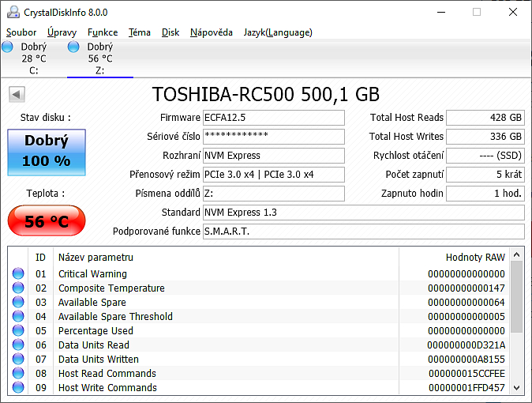Select the Data Units Read attribute name
Screen dimensions: 532x403
[94, 345]
